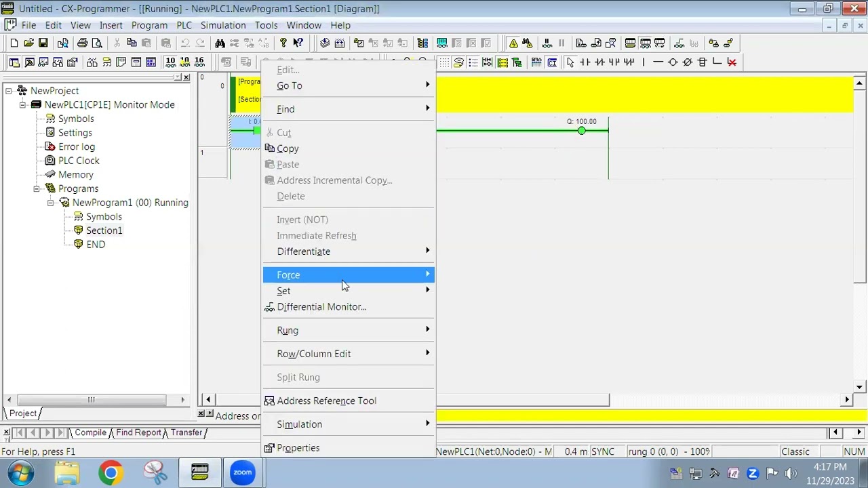Switch to the Transfer output tab

(186, 432)
